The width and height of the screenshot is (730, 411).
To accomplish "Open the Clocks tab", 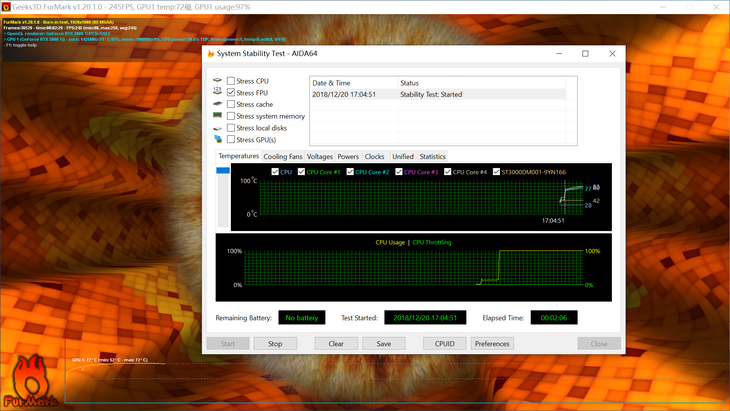I will pyautogui.click(x=375, y=156).
